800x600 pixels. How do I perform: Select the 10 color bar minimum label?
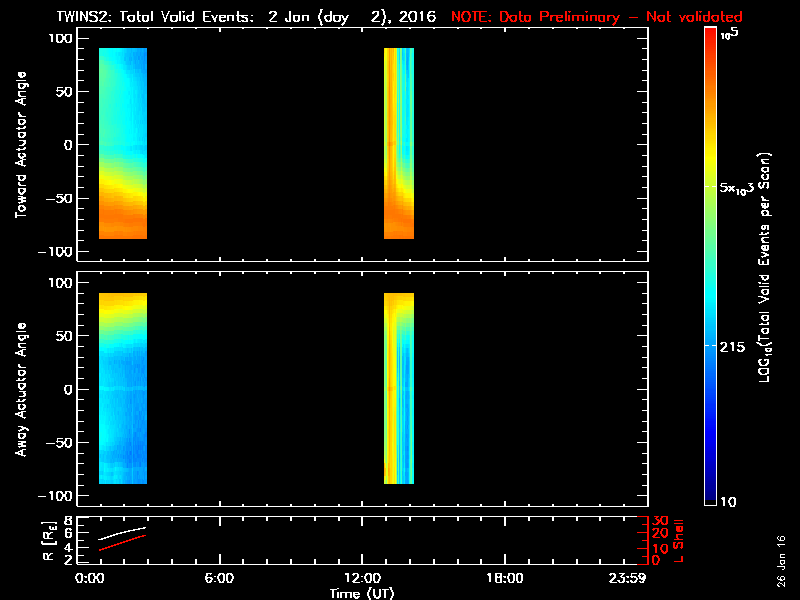pos(728,502)
